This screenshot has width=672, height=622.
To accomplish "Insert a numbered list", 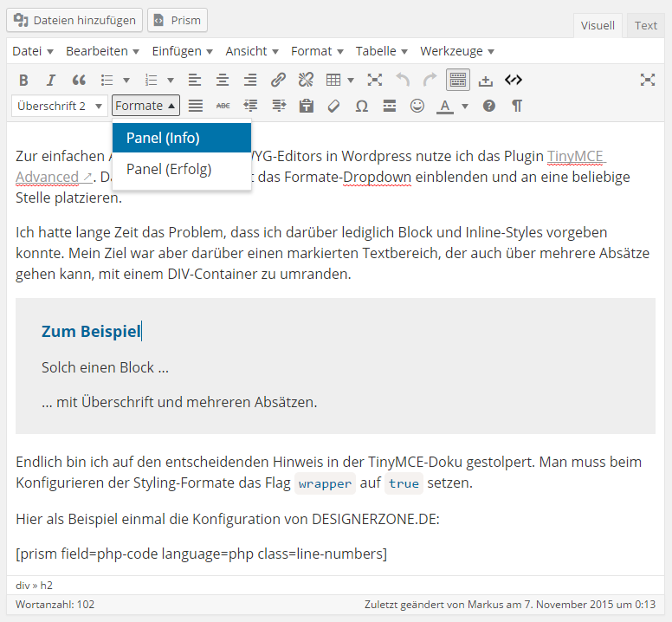I will (152, 81).
